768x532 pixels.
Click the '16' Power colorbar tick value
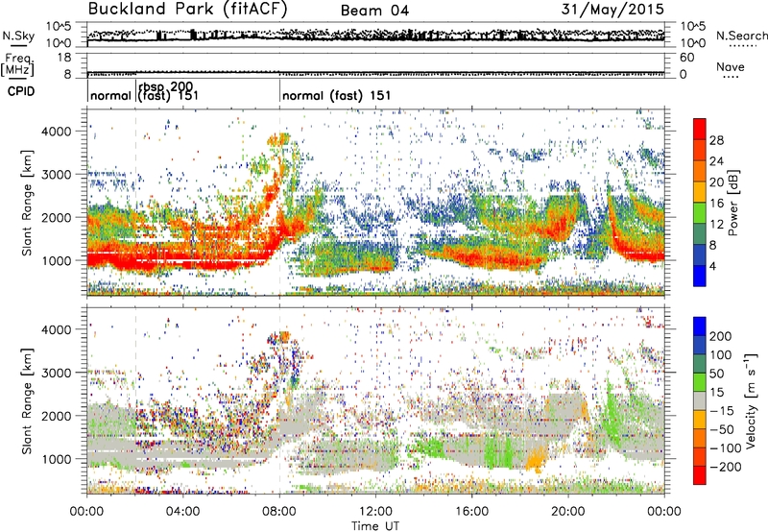pyautogui.click(x=716, y=203)
